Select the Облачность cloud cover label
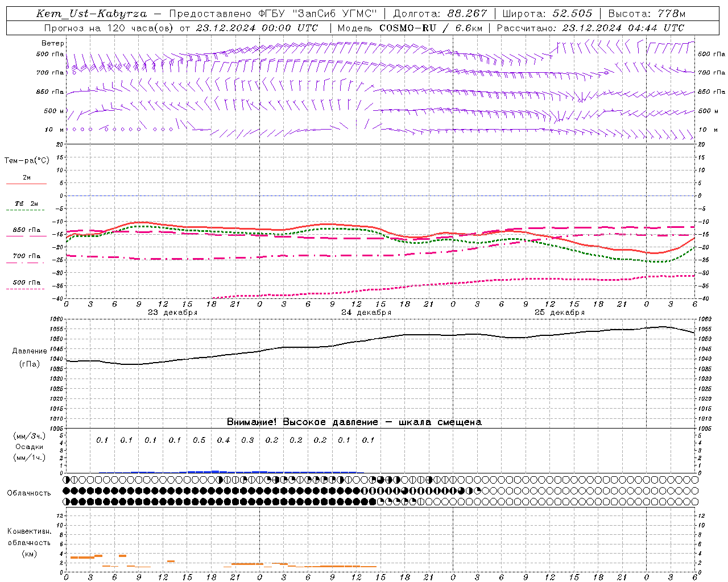This screenshot has width=728, height=582. point(29,493)
